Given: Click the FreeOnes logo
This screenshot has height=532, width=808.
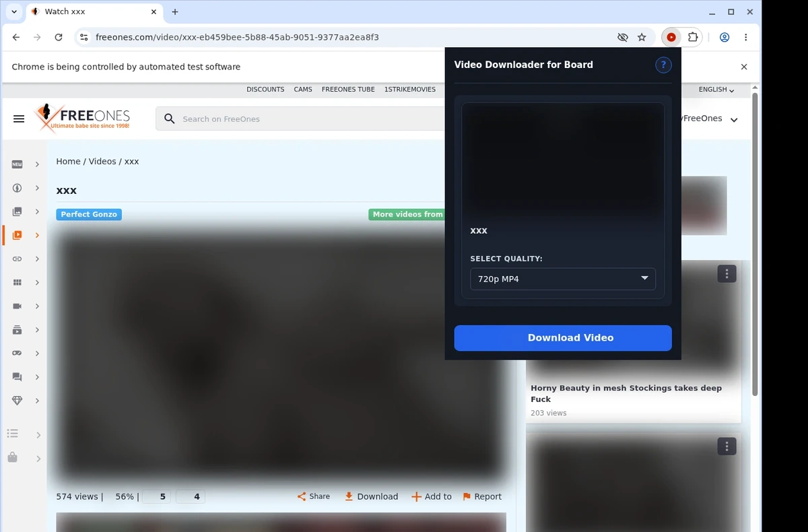Looking at the screenshot, I should pos(82,119).
